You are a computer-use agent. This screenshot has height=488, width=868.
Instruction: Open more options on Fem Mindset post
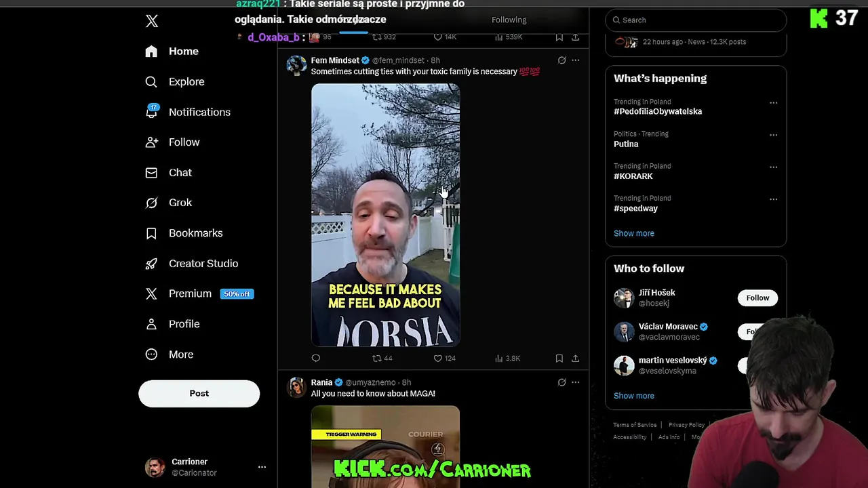pyautogui.click(x=575, y=60)
